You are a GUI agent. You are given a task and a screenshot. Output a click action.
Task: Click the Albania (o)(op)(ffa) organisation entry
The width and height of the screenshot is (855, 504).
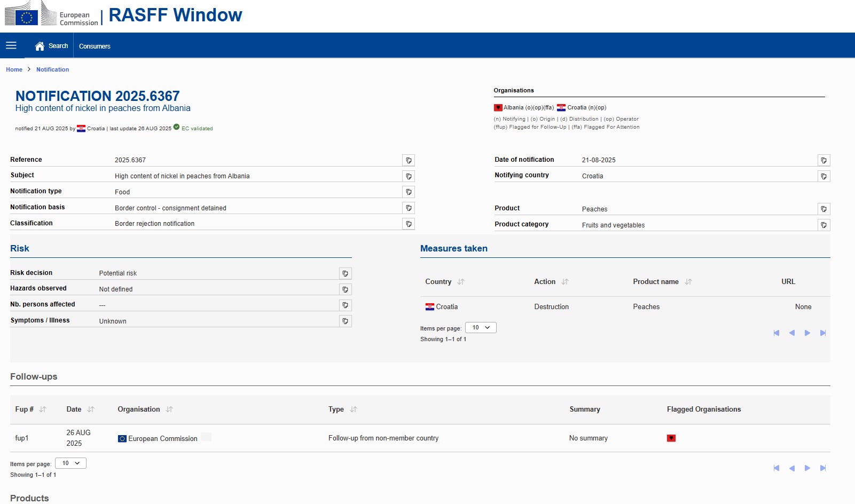[x=524, y=107]
